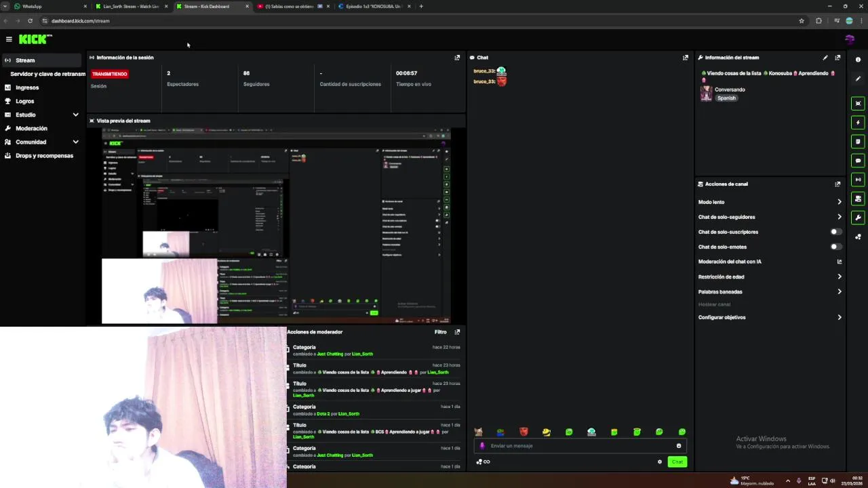Viewport: 868px width, 488px height.
Task: Switch to the WhatsApp browser tab
Action: (50, 6)
